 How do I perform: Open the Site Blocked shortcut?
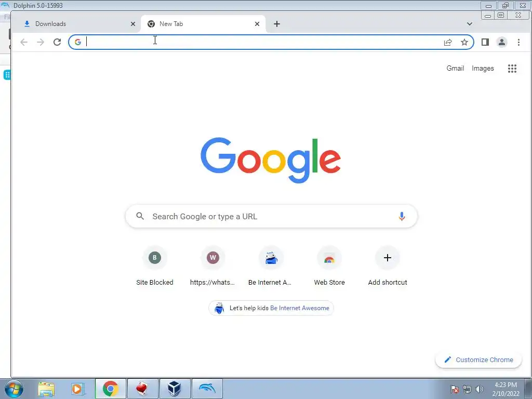[155, 267]
